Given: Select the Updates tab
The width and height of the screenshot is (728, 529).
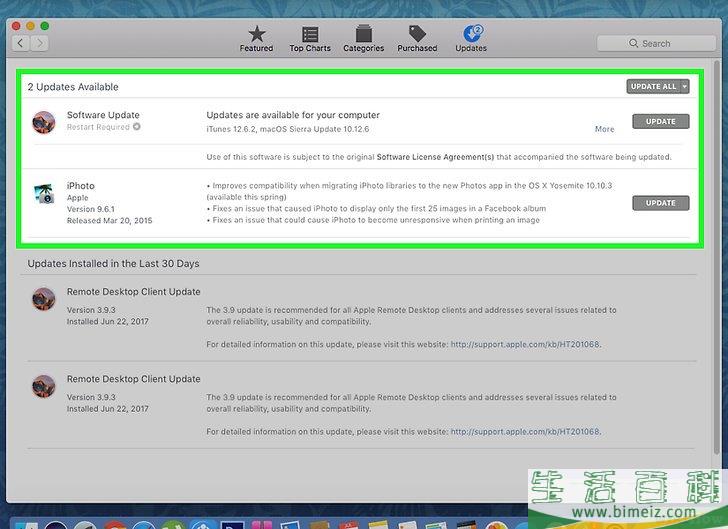Looking at the screenshot, I should [x=471, y=39].
